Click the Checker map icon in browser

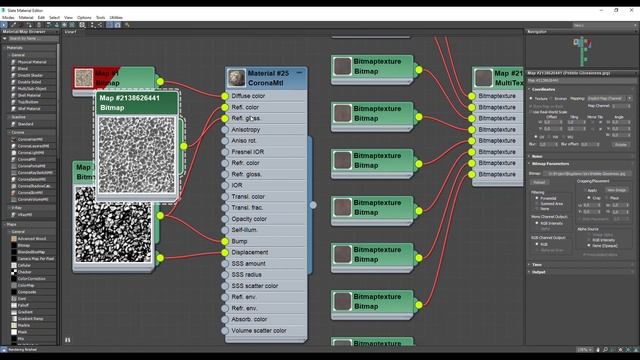[x=14, y=272]
